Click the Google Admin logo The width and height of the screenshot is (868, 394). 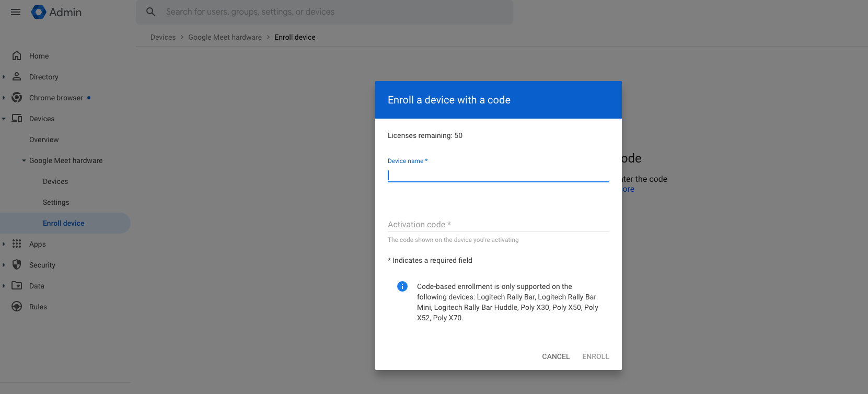(x=39, y=12)
